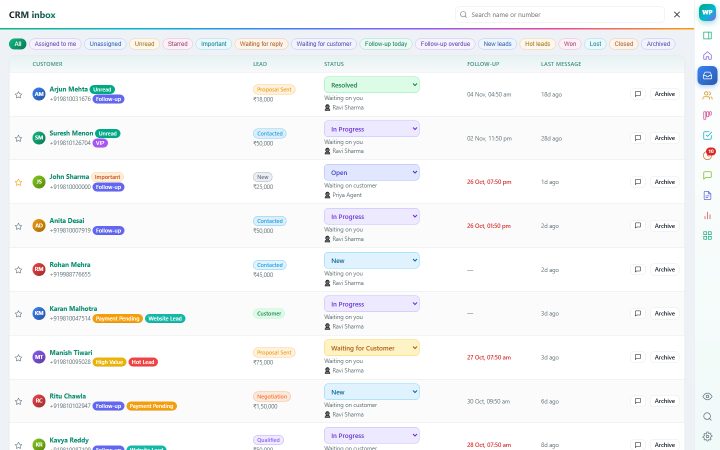Image resolution: width=720 pixels, height=450 pixels.
Task: Filter by Waiting for reply
Action: pos(261,44)
